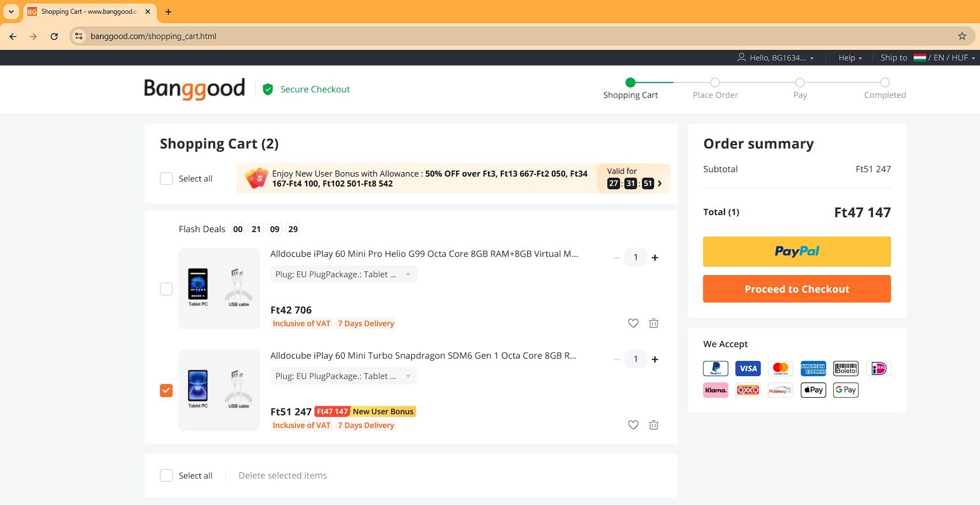The height and width of the screenshot is (505, 980).
Task: Open plug options dropdown for iPlay 60 Mini Turbo
Action: pyautogui.click(x=344, y=376)
